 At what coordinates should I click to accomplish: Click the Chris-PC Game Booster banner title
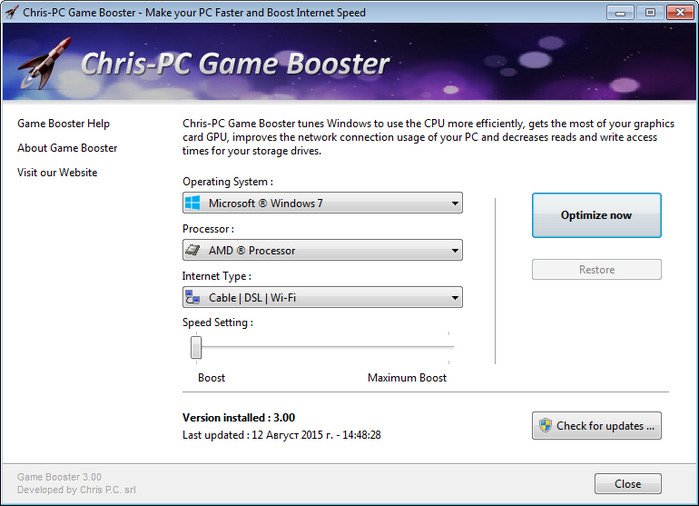tap(235, 63)
